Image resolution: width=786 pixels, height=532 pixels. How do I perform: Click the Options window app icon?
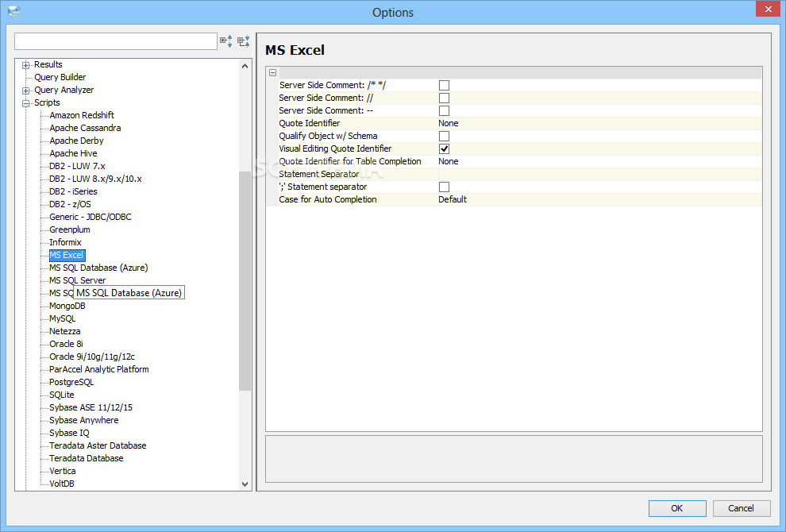pos(14,12)
